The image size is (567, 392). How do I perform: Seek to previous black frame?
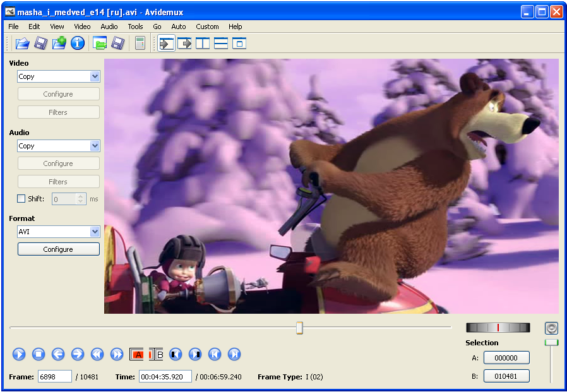[x=176, y=354]
